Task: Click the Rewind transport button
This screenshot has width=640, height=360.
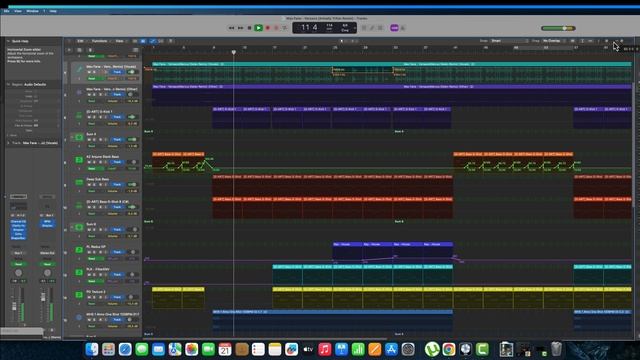Action: coord(231,28)
